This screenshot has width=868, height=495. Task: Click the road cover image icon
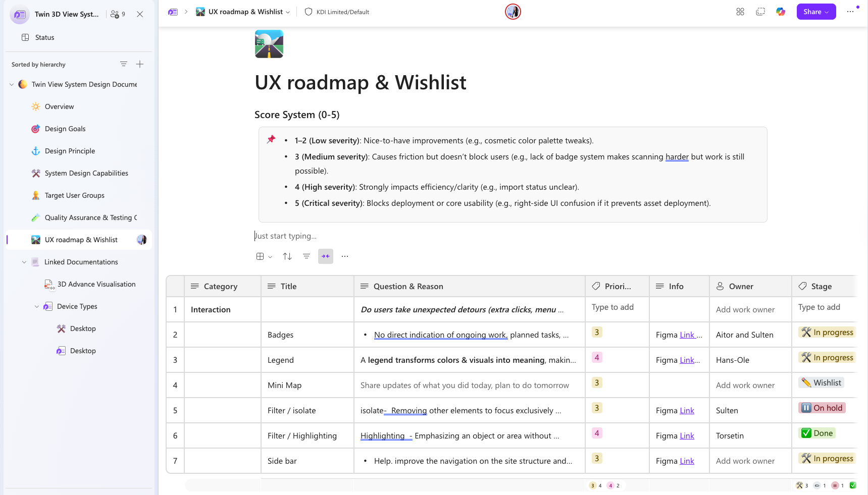click(269, 44)
